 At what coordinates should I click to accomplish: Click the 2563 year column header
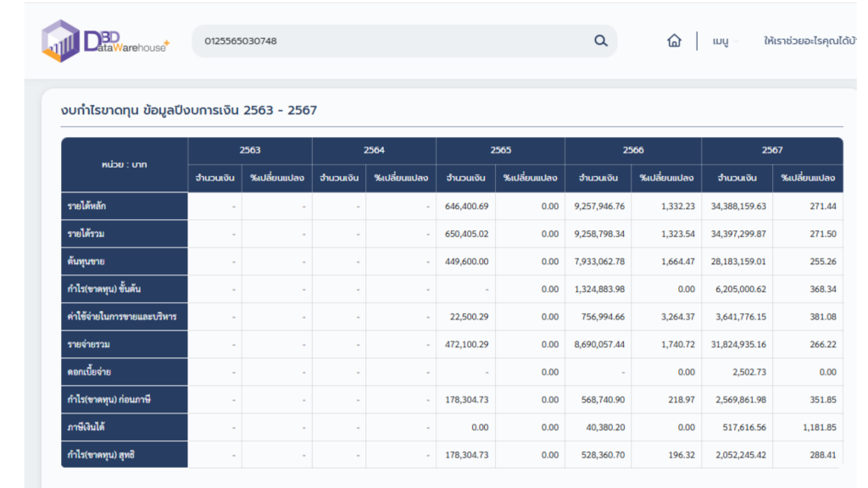coord(250,151)
